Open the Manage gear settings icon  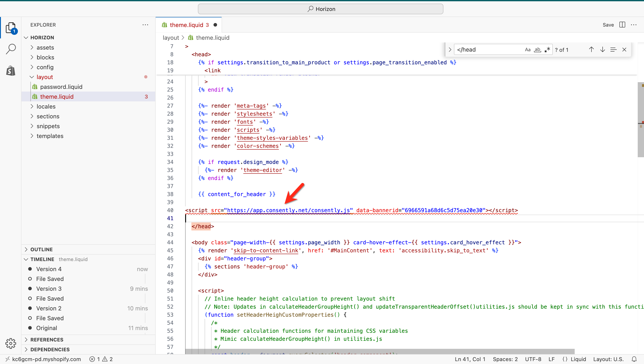click(x=11, y=343)
